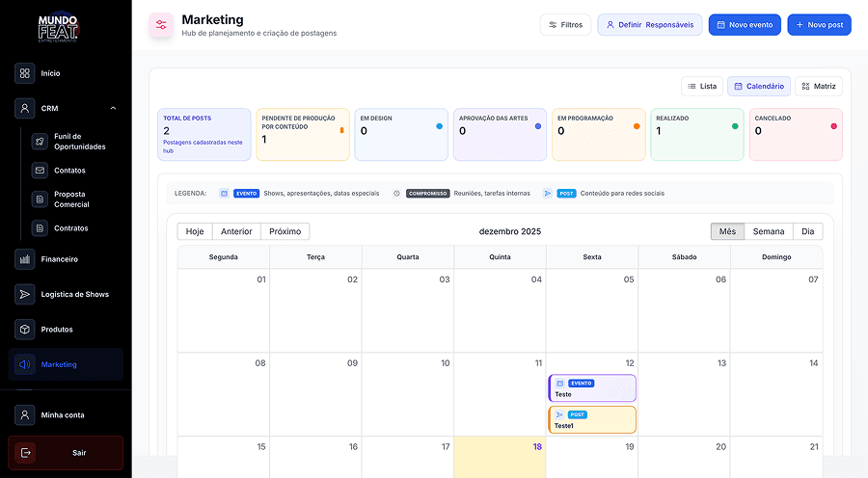Switch to Matriz view
Image resolution: width=868 pixels, height=478 pixels.
[819, 87]
